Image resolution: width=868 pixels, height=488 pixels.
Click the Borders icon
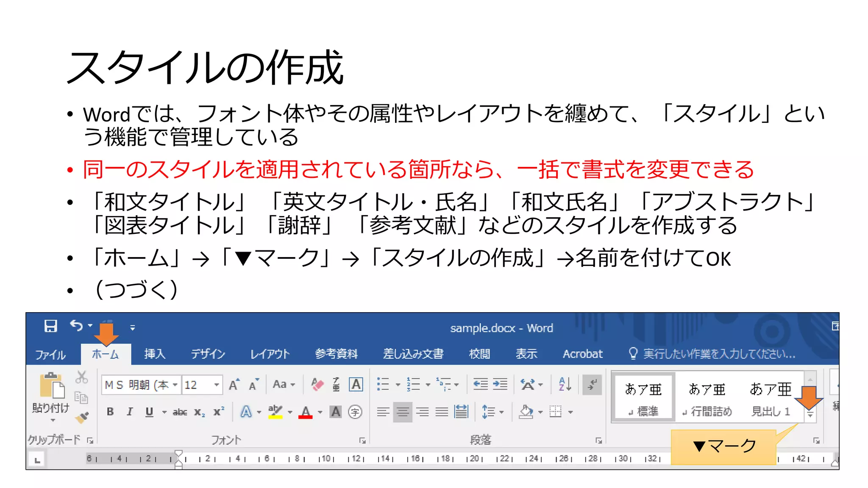coord(556,412)
